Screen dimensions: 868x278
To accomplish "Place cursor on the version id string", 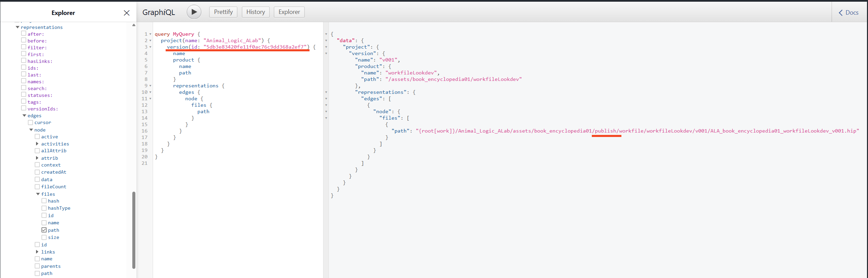I will click(255, 47).
